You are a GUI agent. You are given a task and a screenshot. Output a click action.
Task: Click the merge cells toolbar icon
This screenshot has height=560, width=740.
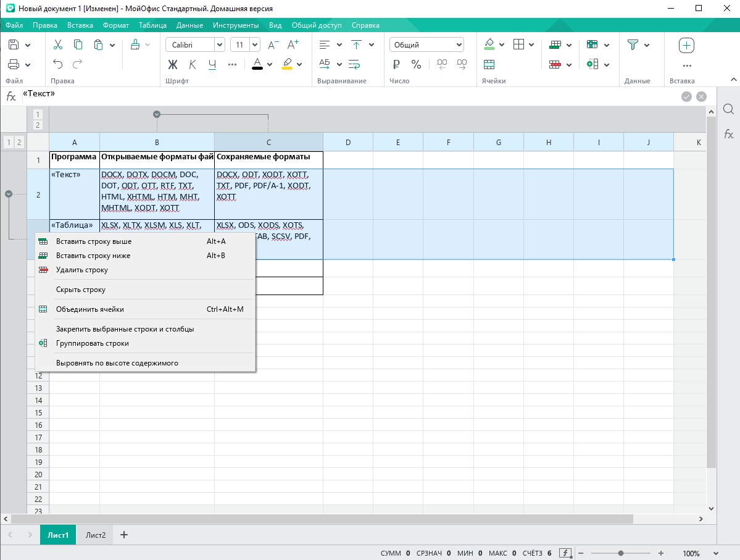(489, 65)
